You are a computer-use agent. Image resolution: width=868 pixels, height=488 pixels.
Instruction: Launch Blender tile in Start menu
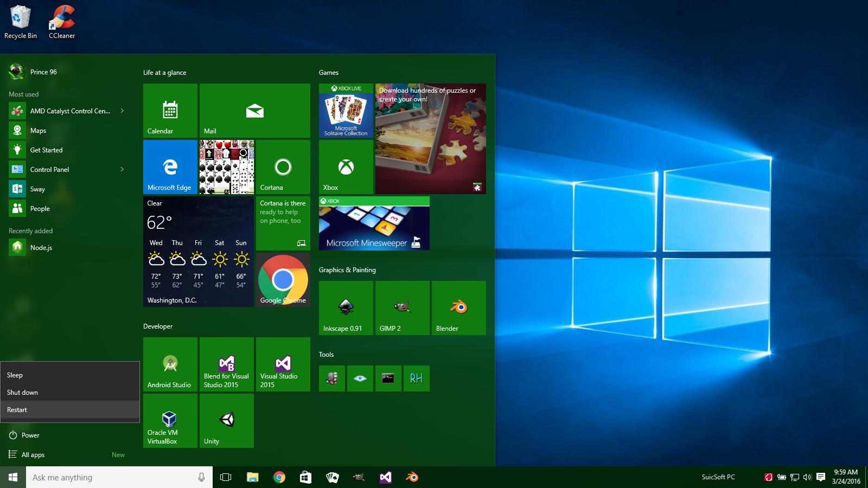click(x=459, y=308)
